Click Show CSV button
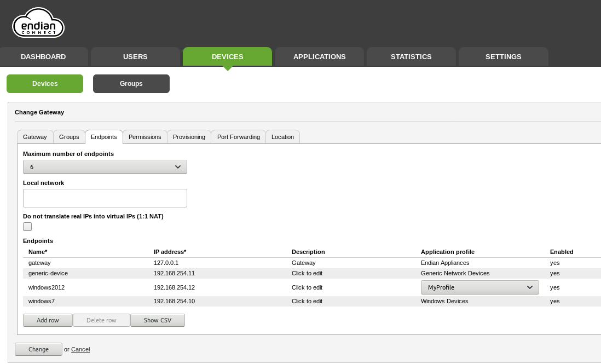This screenshot has height=364, width=601. pos(158,320)
